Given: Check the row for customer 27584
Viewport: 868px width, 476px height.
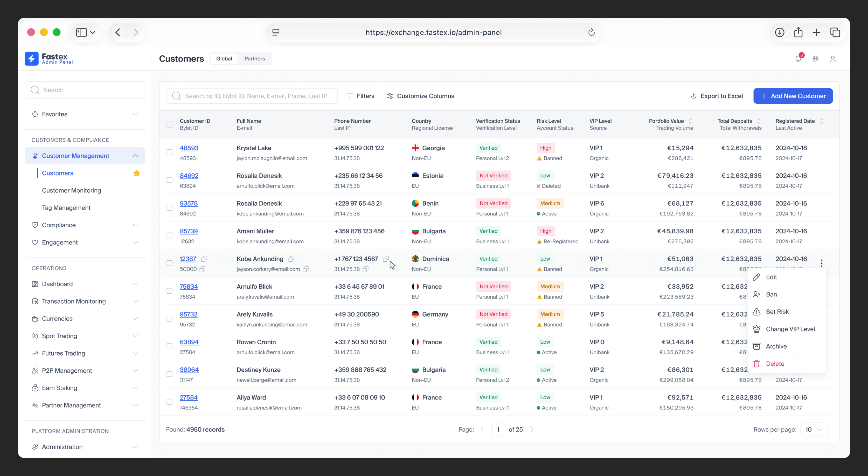Looking at the screenshot, I should pyautogui.click(x=170, y=402).
